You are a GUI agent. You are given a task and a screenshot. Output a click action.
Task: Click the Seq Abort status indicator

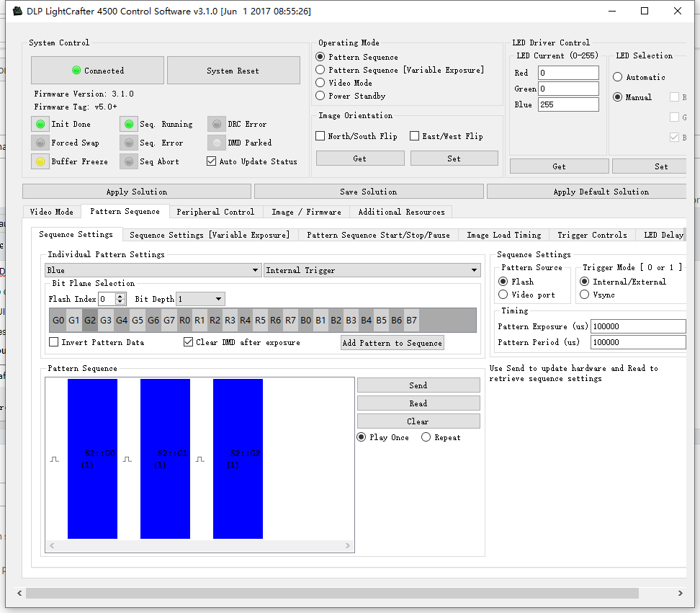coord(129,161)
